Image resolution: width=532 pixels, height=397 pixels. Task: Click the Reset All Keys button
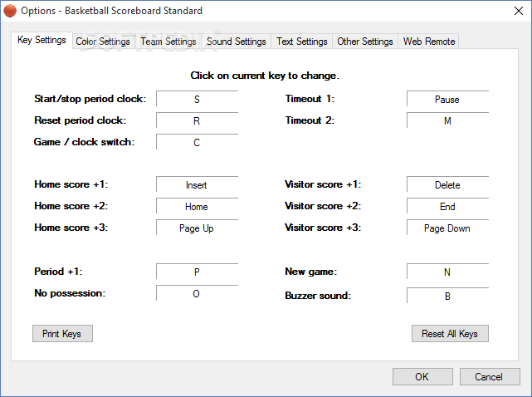point(450,334)
